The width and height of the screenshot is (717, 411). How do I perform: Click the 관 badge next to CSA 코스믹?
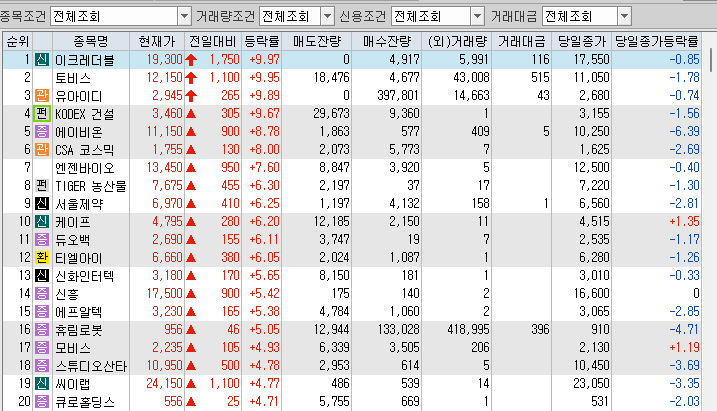tap(42, 149)
